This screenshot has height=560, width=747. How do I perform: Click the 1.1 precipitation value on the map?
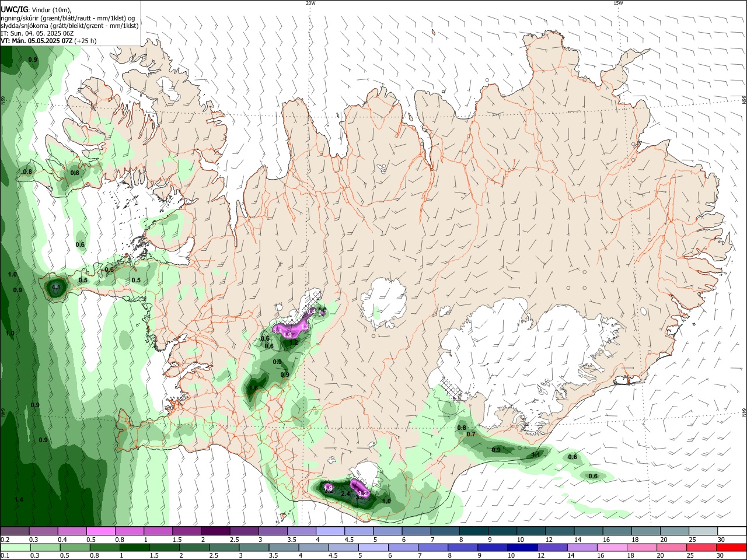[x=536, y=454]
